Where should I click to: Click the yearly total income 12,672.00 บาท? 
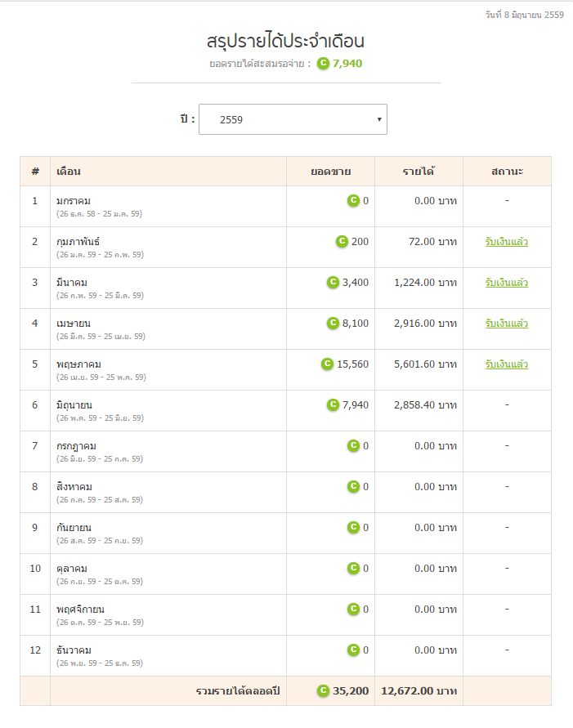pos(419,691)
